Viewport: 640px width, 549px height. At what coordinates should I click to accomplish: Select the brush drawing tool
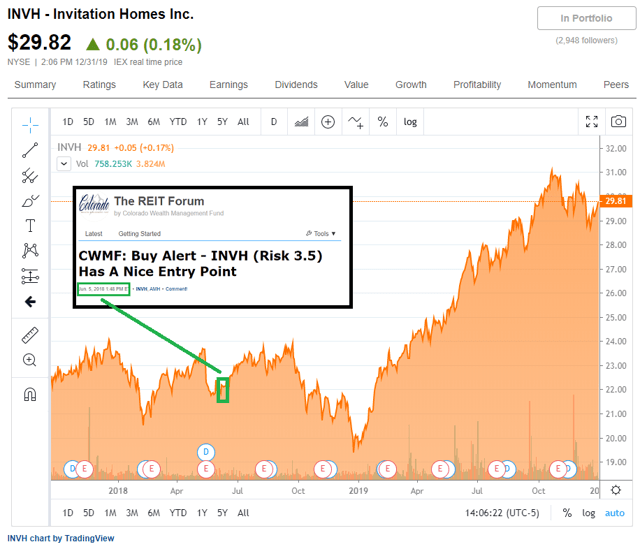pyautogui.click(x=30, y=200)
